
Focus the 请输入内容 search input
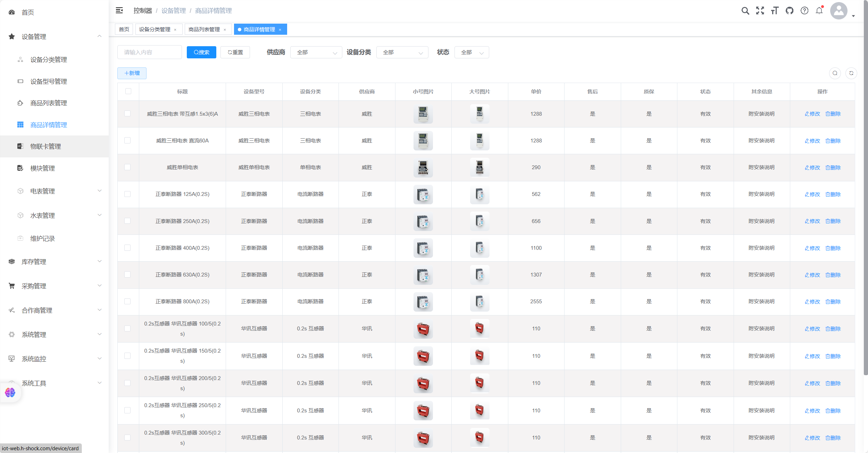(x=150, y=52)
